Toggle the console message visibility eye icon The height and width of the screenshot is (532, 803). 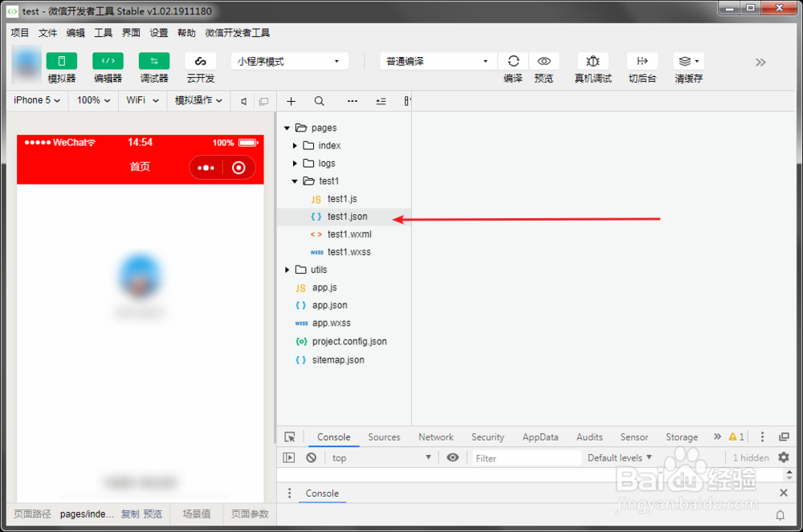[452, 457]
